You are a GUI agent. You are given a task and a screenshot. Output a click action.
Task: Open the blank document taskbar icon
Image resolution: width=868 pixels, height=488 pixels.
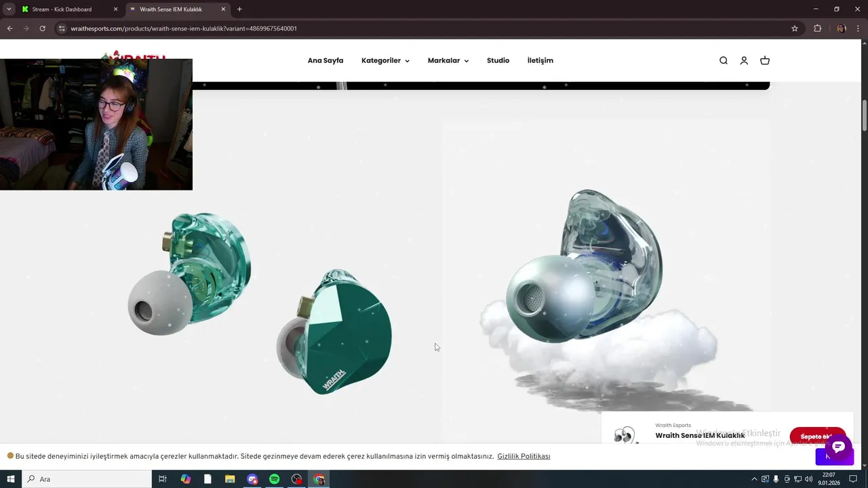tap(208, 479)
